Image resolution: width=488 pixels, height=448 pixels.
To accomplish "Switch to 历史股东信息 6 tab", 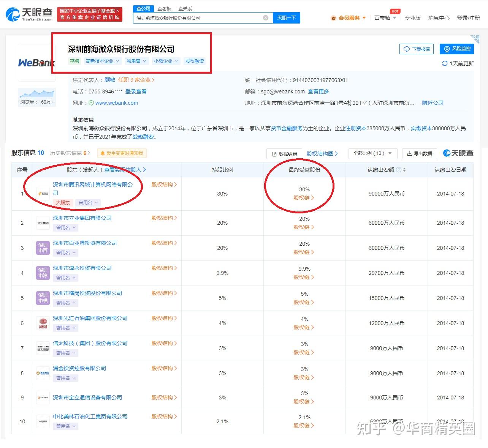I will tap(70, 153).
